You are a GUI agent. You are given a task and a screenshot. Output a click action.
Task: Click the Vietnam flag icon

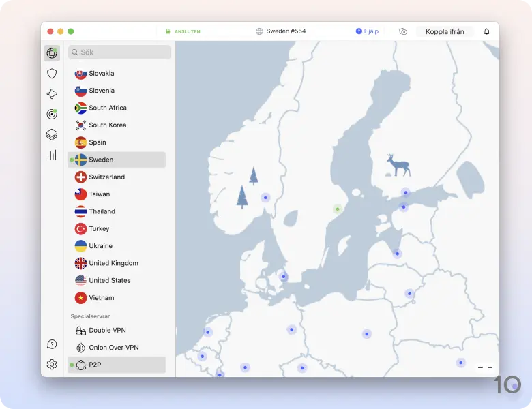[x=80, y=298]
